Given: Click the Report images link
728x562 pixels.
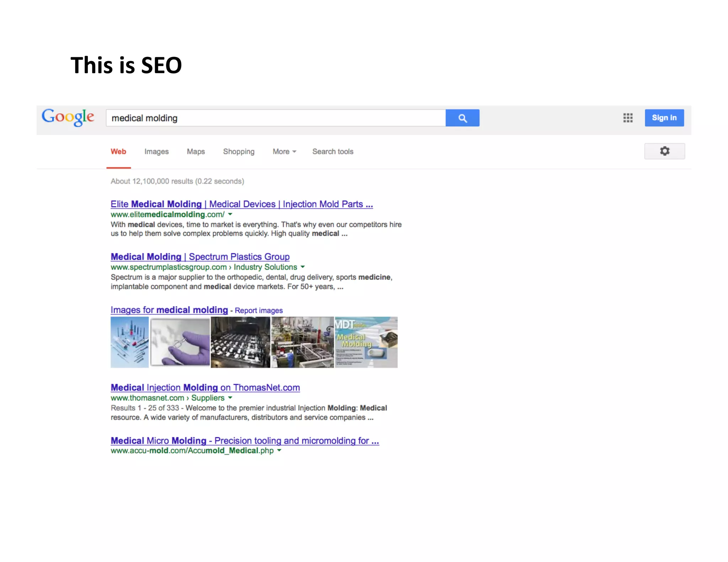Looking at the screenshot, I should [x=259, y=310].
